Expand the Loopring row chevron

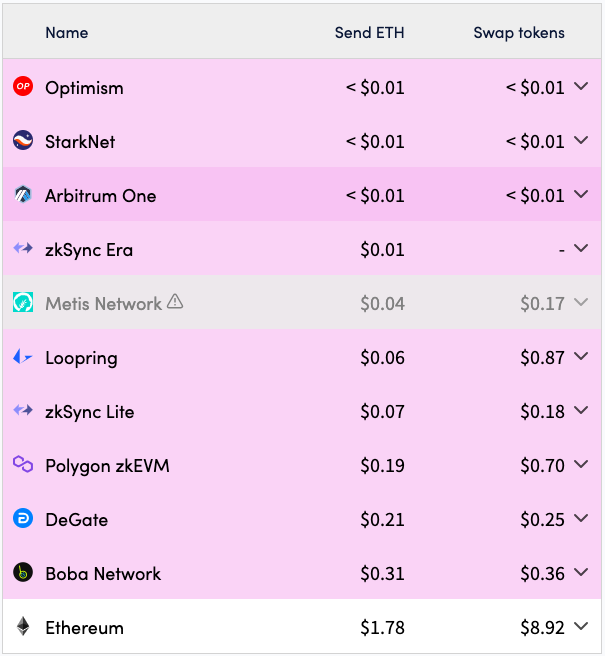582,357
